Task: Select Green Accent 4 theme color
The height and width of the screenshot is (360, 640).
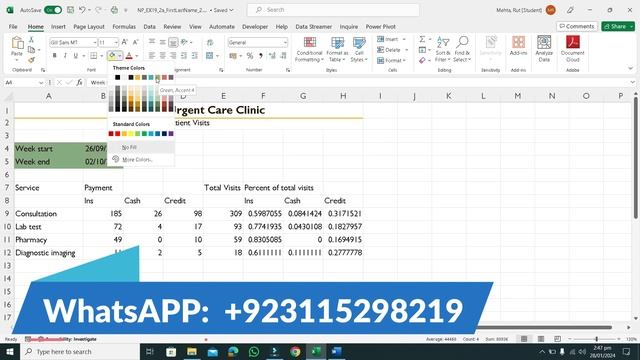Action: [158, 77]
